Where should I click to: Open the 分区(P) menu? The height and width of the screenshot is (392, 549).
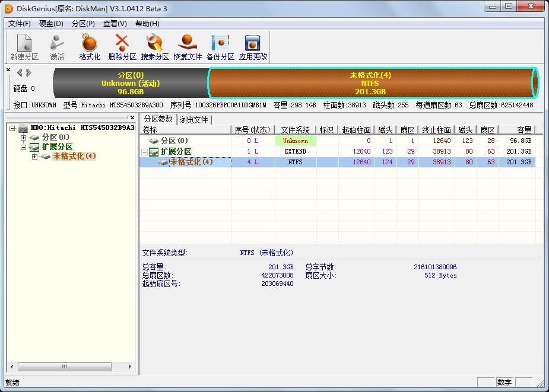(x=83, y=24)
